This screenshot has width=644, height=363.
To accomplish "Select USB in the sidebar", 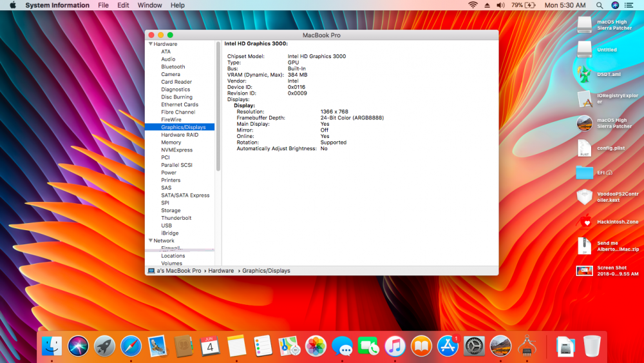I will tap(166, 226).
